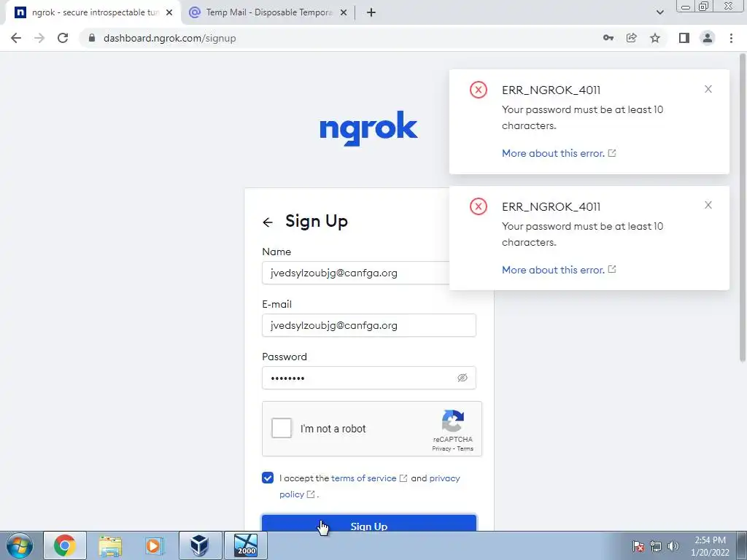Open Windows Media Player from the taskbar
The image size is (747, 560).
(155, 545)
